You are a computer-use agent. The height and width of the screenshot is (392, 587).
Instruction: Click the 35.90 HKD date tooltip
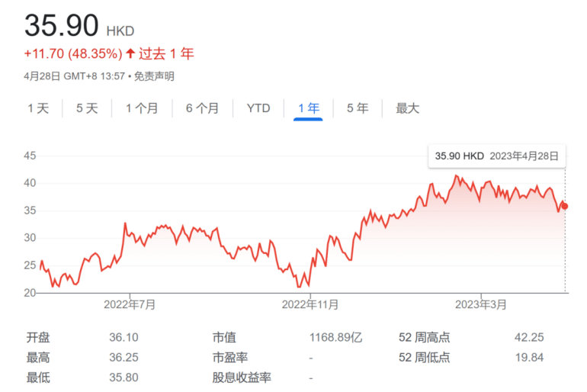tap(496, 156)
